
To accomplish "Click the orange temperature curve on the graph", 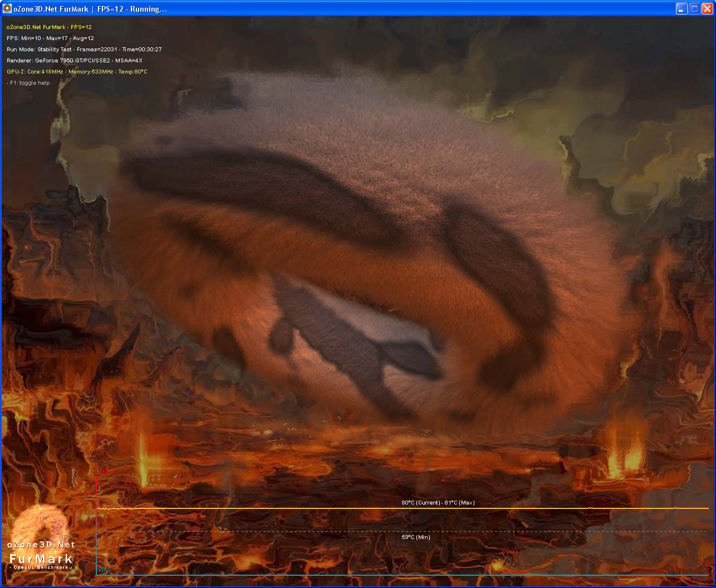I will (403, 508).
